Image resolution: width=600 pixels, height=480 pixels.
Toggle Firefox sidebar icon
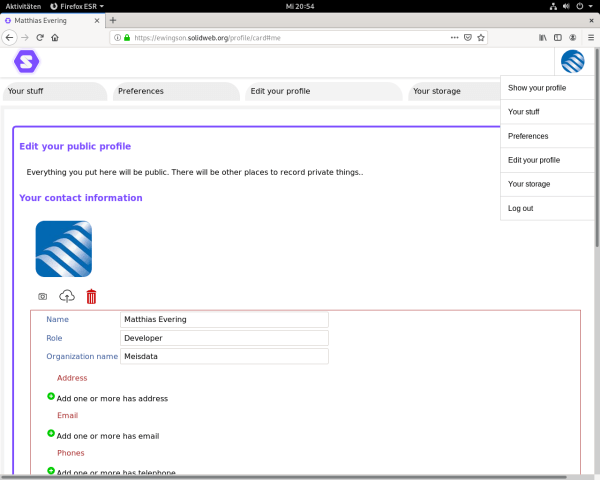click(x=558, y=38)
